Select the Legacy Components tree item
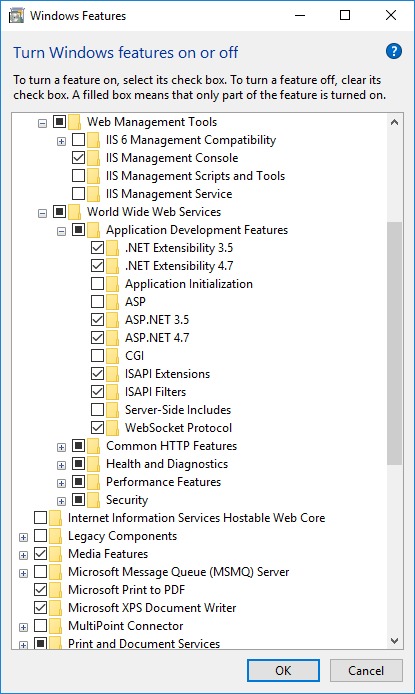The height and width of the screenshot is (694, 415). point(122,536)
